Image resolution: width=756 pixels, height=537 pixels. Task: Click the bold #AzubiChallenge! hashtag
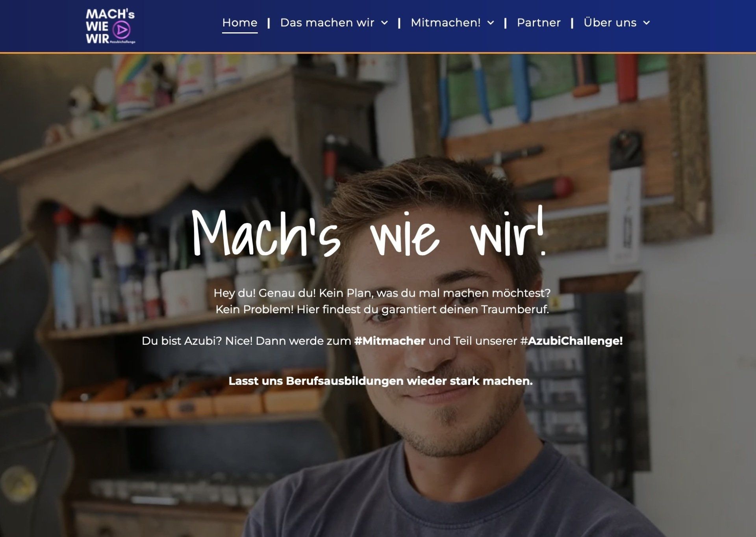click(571, 341)
